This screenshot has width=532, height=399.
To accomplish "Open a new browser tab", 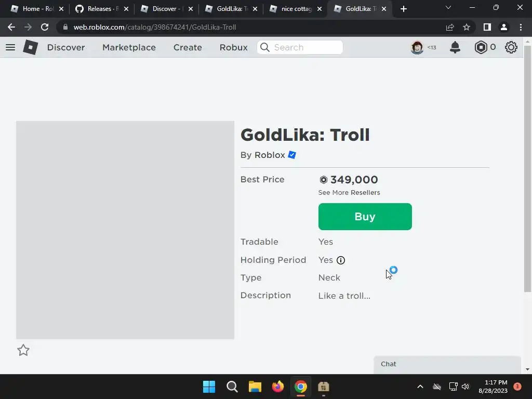I will [x=403, y=9].
